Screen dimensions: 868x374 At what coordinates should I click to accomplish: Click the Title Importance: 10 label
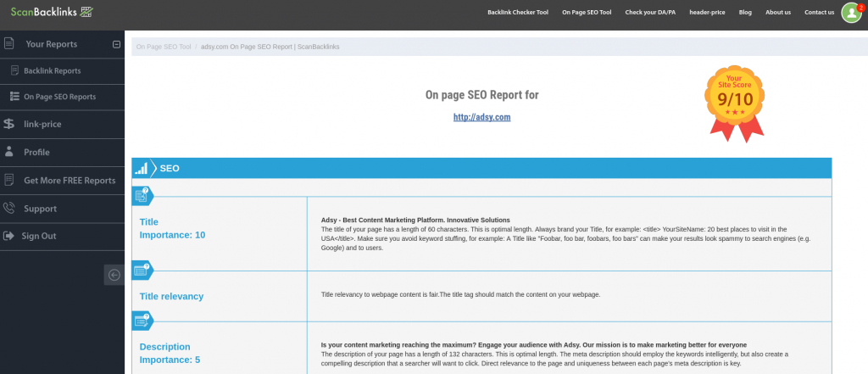pos(172,228)
